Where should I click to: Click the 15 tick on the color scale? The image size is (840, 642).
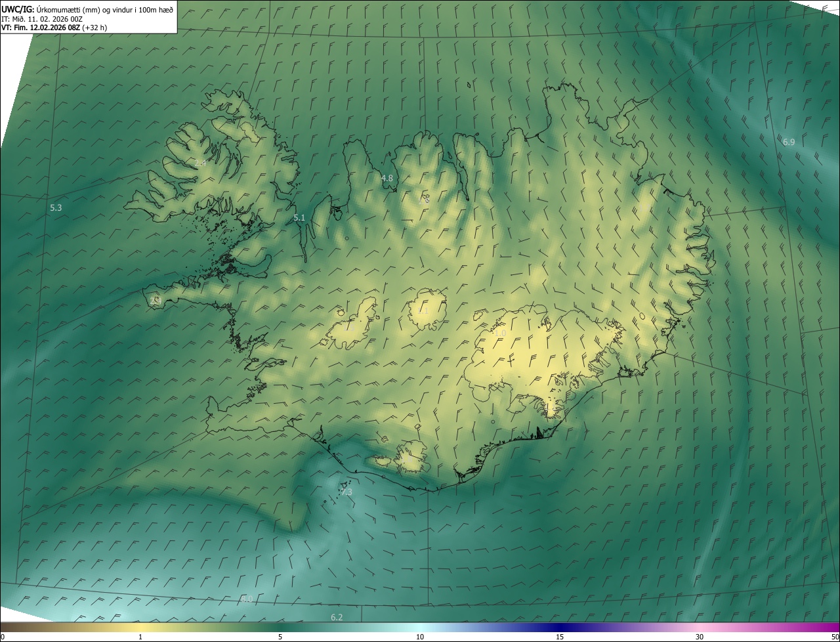560,637
